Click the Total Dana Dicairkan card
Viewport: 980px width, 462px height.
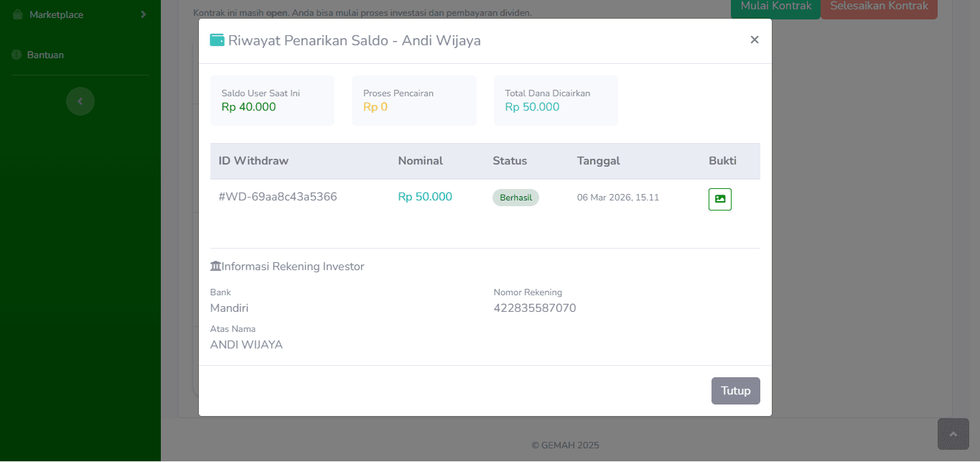(556, 101)
